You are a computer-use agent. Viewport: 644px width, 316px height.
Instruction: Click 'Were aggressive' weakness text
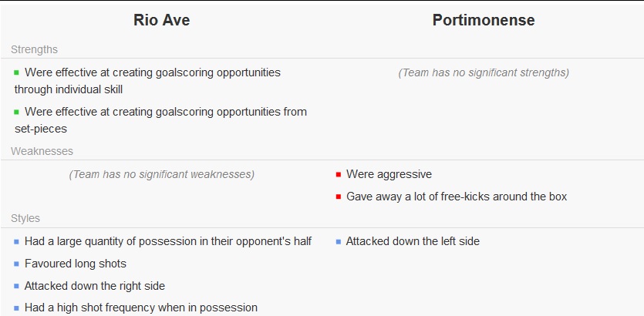tap(389, 174)
